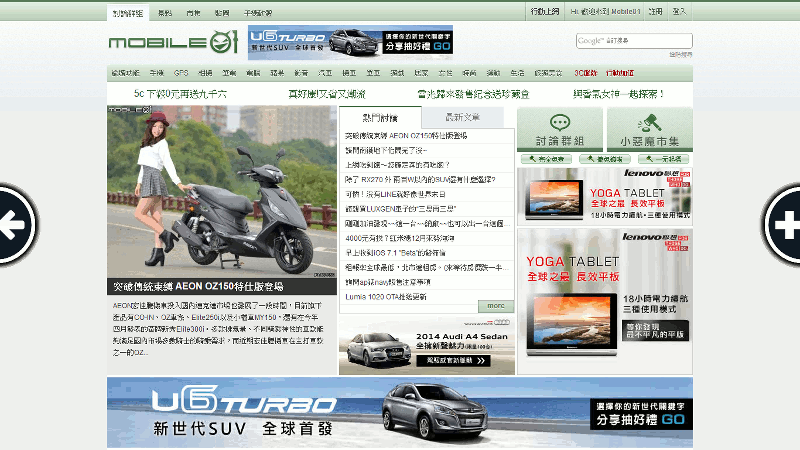Click the red 3C navigation item
The height and width of the screenshot is (450, 800).
tap(586, 73)
